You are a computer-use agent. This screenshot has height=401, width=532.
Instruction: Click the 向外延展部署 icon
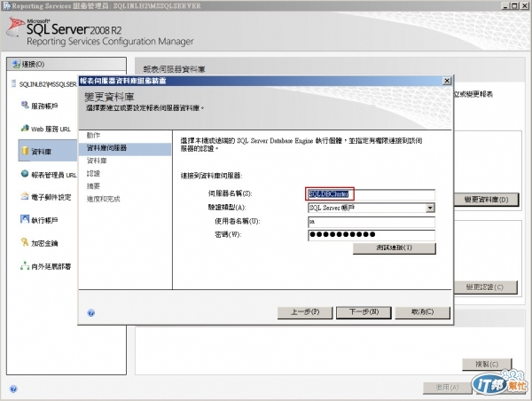click(25, 265)
